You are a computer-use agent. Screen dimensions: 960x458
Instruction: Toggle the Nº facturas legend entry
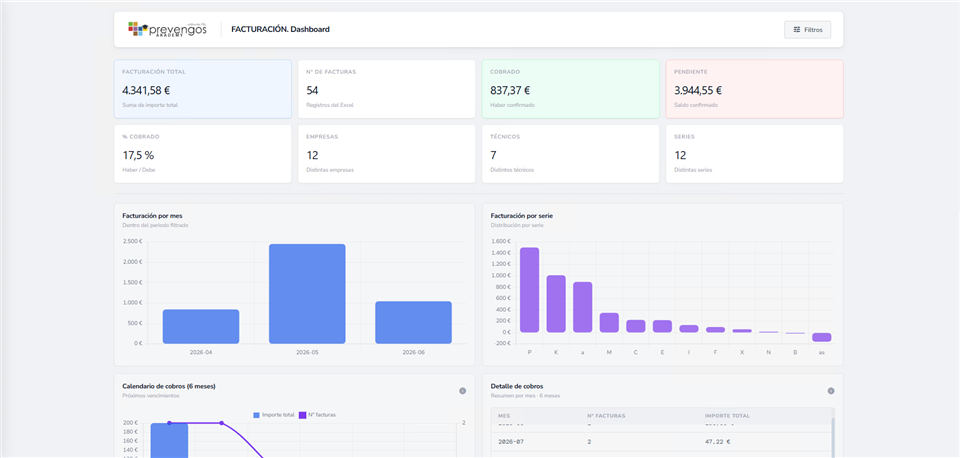[x=317, y=415]
